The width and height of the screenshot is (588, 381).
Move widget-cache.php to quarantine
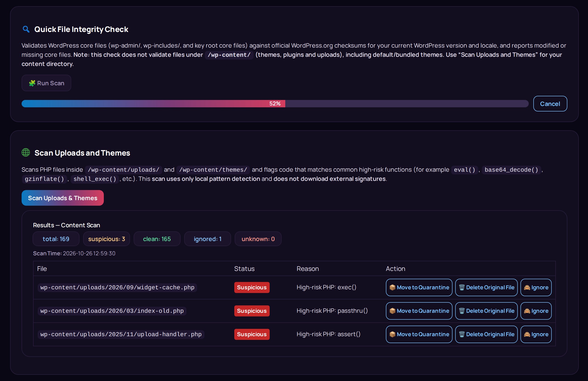pos(419,287)
